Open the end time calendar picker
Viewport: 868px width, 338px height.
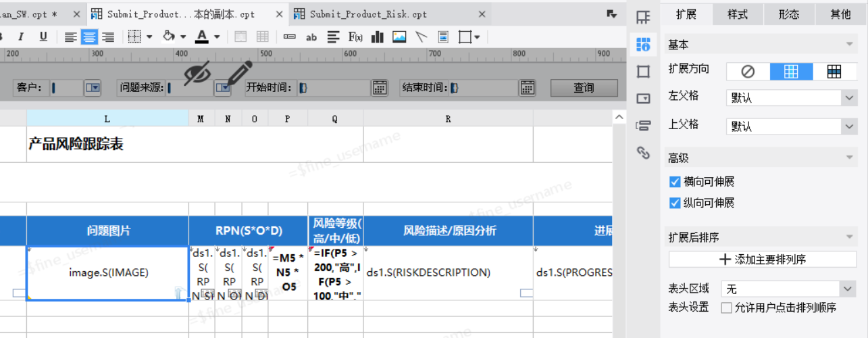click(x=528, y=88)
